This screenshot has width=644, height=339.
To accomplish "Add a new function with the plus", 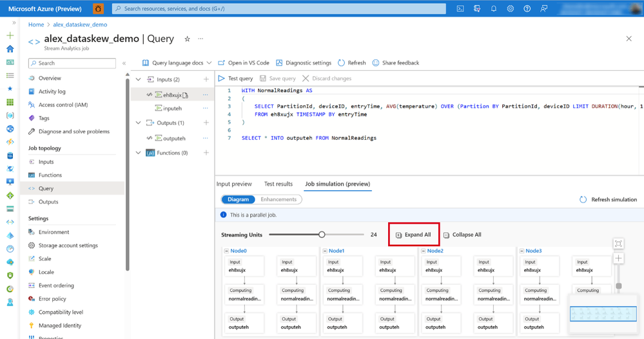I will pyautogui.click(x=206, y=153).
